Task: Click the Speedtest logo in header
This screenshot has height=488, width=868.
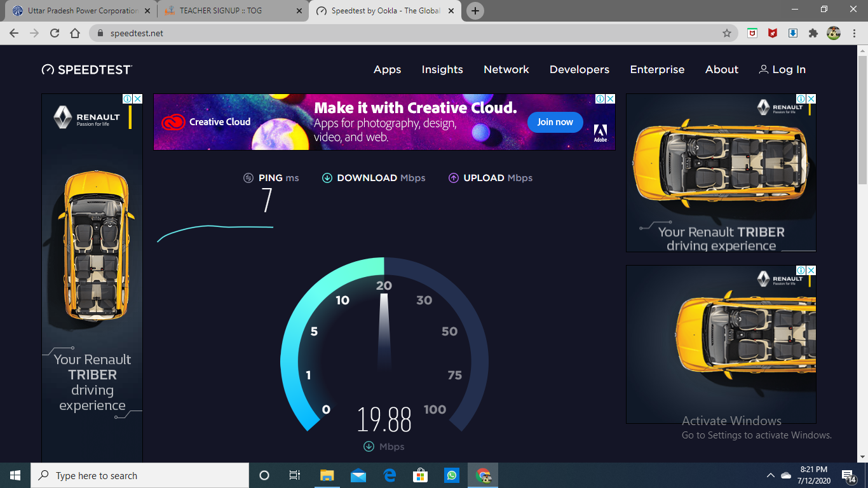Action: (x=87, y=70)
